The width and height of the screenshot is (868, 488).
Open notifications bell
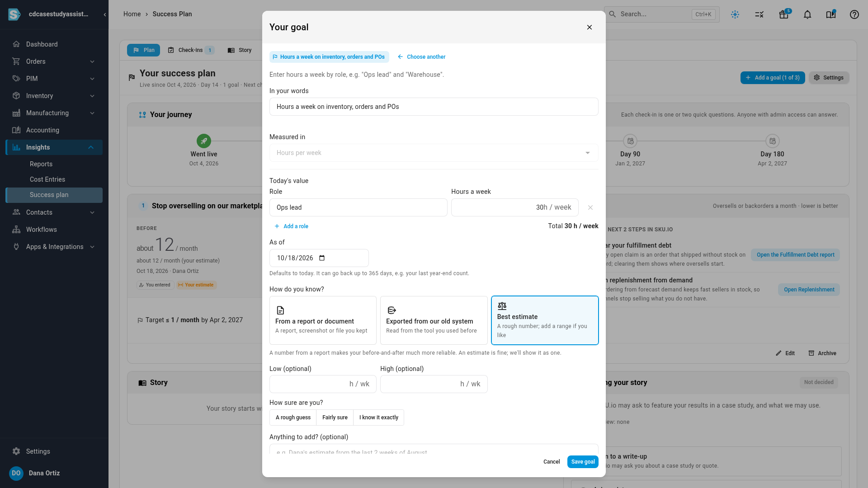(807, 14)
